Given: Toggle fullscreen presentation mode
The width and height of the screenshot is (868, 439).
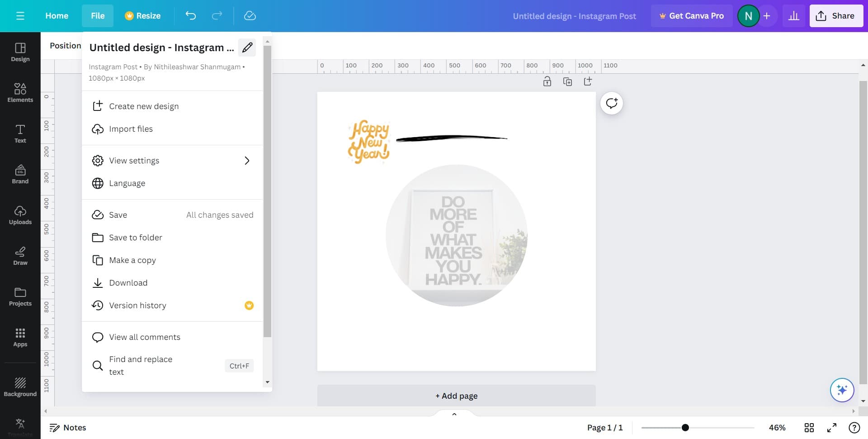Looking at the screenshot, I should [831, 428].
